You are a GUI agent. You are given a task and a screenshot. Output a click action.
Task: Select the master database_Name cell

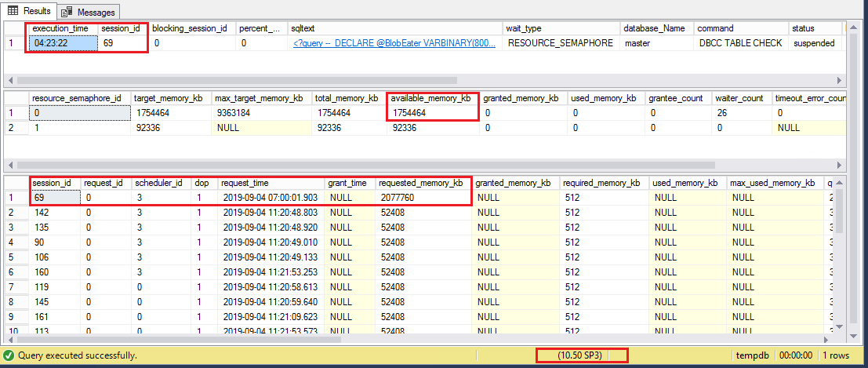click(656, 42)
